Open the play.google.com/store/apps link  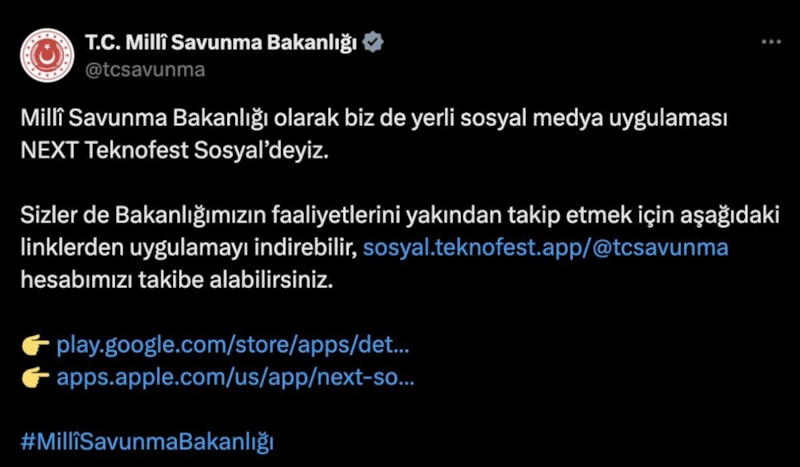233,346
